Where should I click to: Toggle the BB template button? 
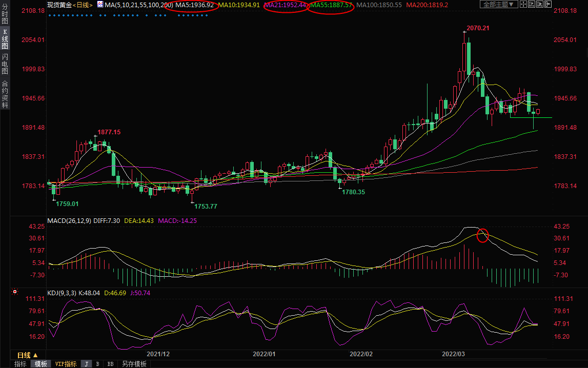[110, 364]
